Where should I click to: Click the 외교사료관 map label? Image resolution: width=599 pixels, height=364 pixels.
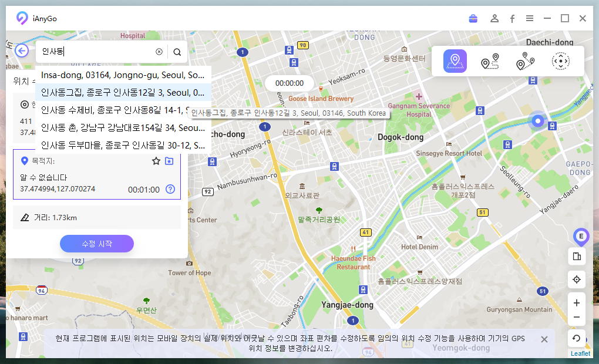click(302, 195)
